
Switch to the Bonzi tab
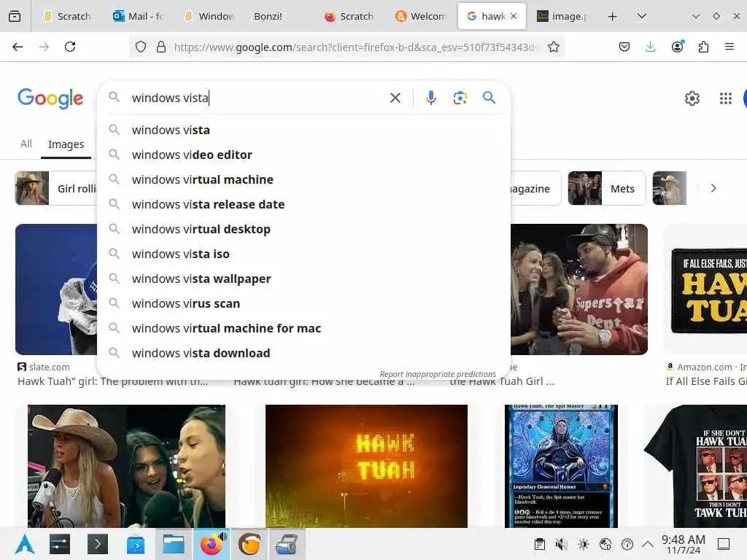coord(268,16)
